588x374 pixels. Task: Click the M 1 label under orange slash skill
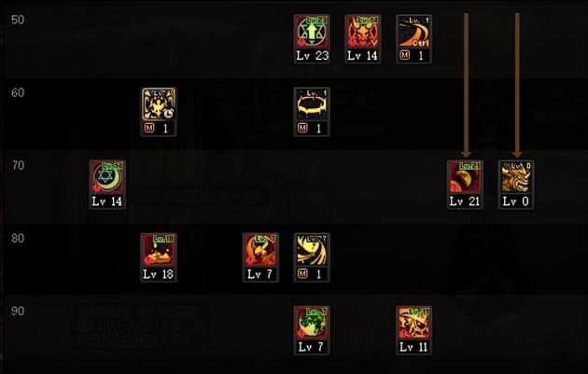tap(414, 55)
